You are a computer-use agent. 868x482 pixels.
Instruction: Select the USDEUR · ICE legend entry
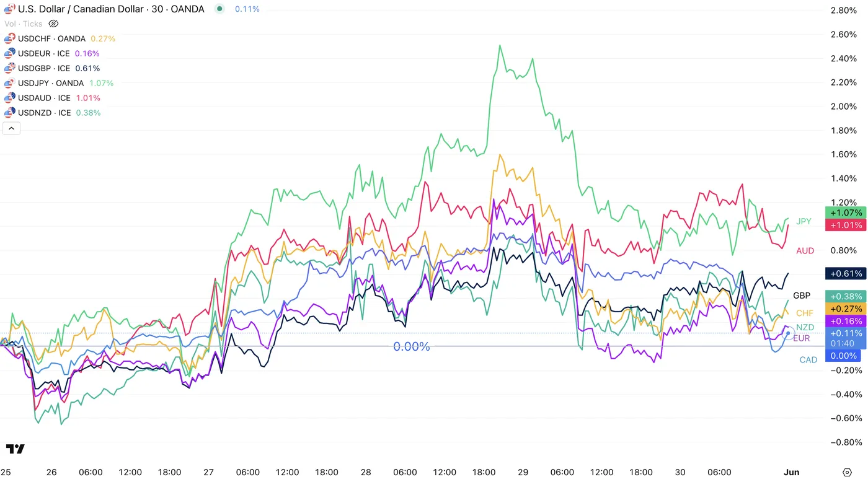tap(44, 53)
